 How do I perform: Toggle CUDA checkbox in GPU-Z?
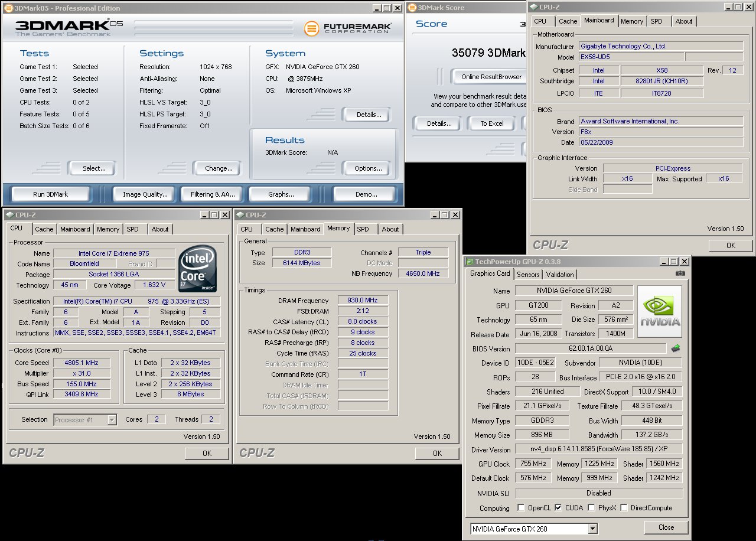[x=559, y=508]
